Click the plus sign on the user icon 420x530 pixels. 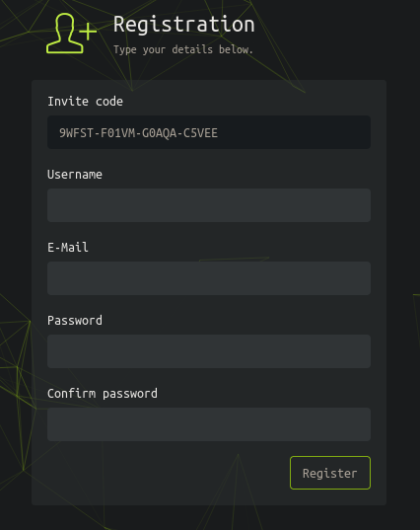[88, 32]
